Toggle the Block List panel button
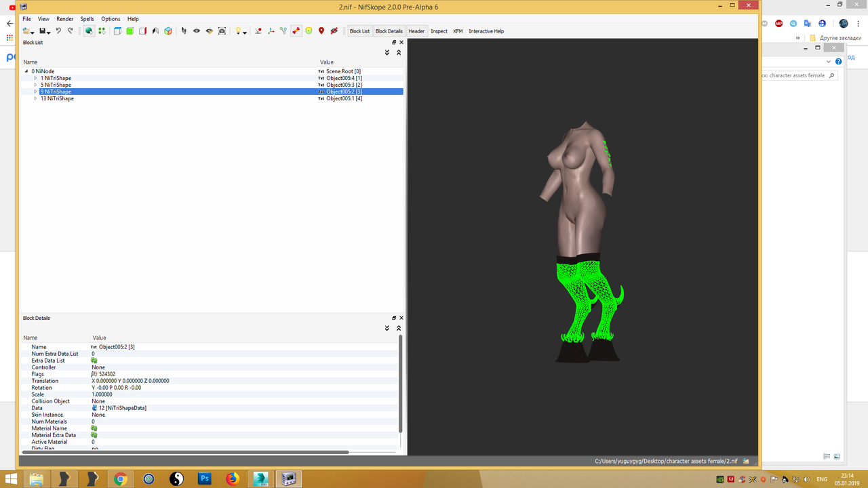Viewport: 868px width, 488px height. [359, 31]
